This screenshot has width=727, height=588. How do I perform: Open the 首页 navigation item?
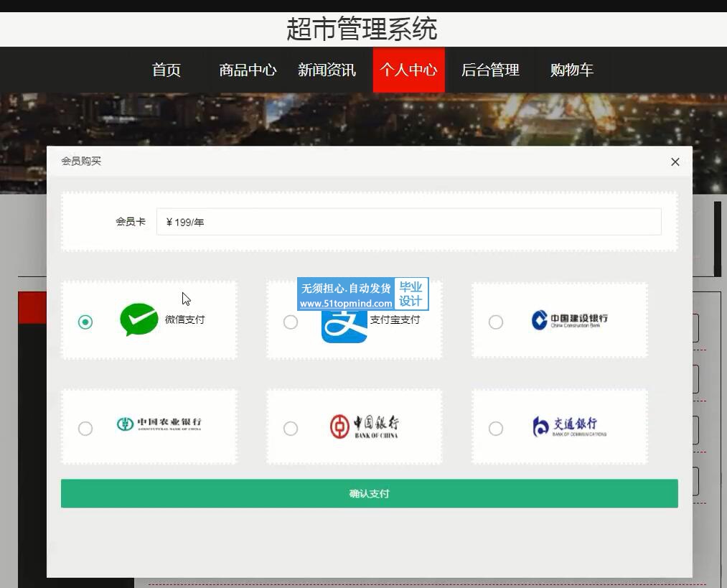pos(166,70)
